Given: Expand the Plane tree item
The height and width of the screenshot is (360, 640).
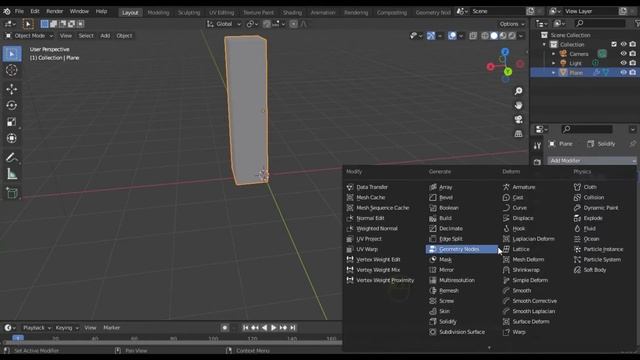Looking at the screenshot, I should 553,73.
